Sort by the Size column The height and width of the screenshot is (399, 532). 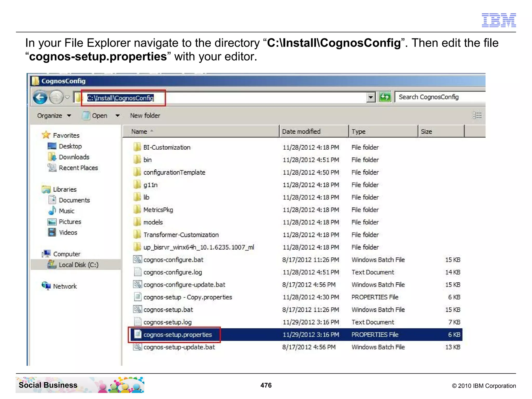pos(441,131)
